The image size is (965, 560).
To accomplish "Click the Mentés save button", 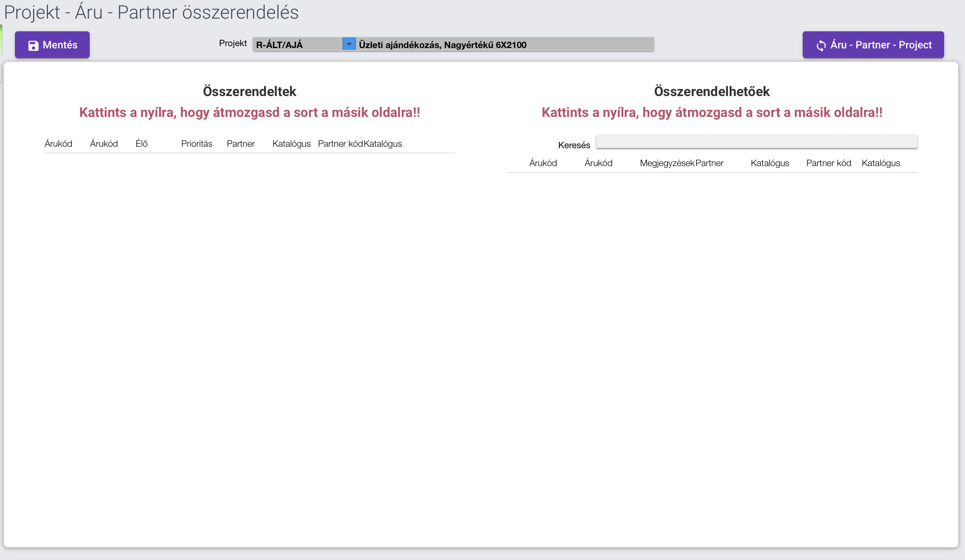I will coord(52,45).
